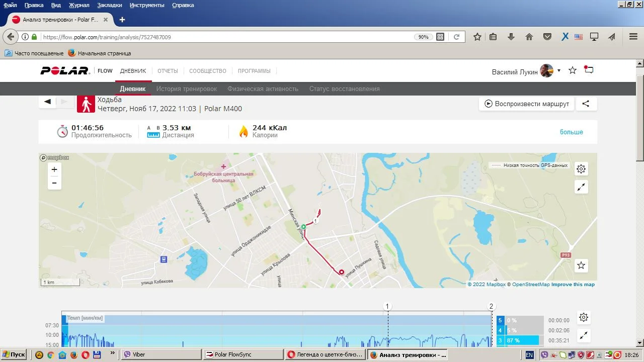Open the Файл menu
Image resolution: width=644 pixels, height=362 pixels.
pyautogui.click(x=10, y=5)
